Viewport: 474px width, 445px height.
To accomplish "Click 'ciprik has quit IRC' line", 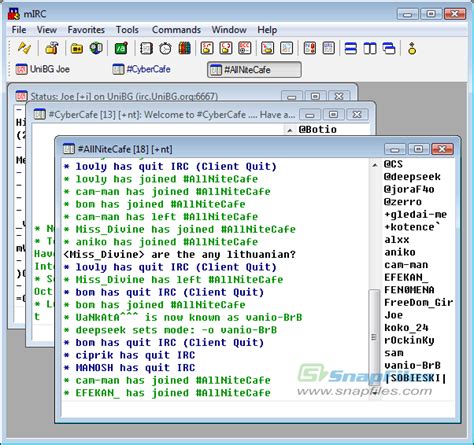I will tap(129, 355).
